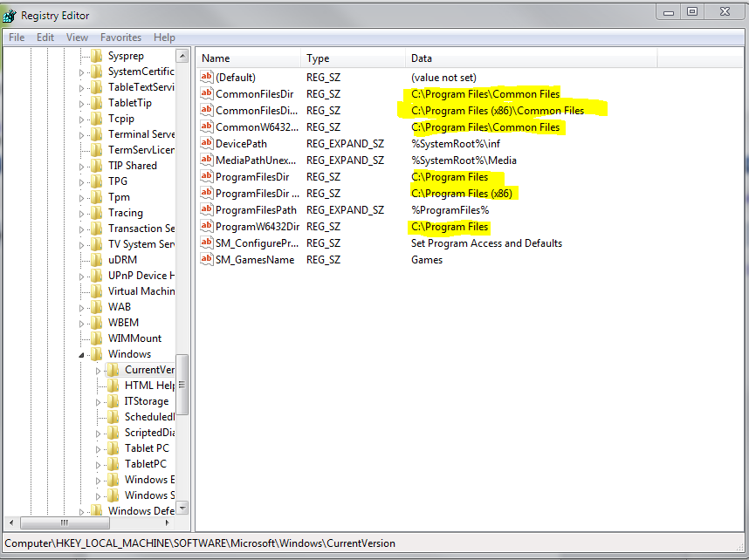Expand the TabletTip key

[x=81, y=104]
